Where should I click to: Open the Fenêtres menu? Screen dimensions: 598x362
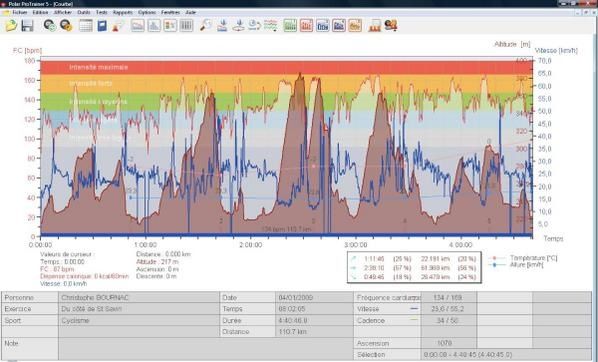coord(170,12)
